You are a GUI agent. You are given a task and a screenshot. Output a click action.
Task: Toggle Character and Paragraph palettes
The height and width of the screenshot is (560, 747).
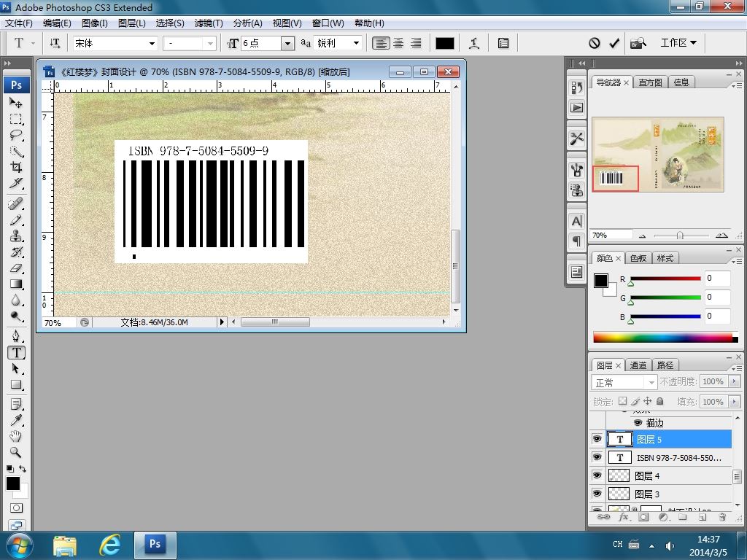(503, 43)
